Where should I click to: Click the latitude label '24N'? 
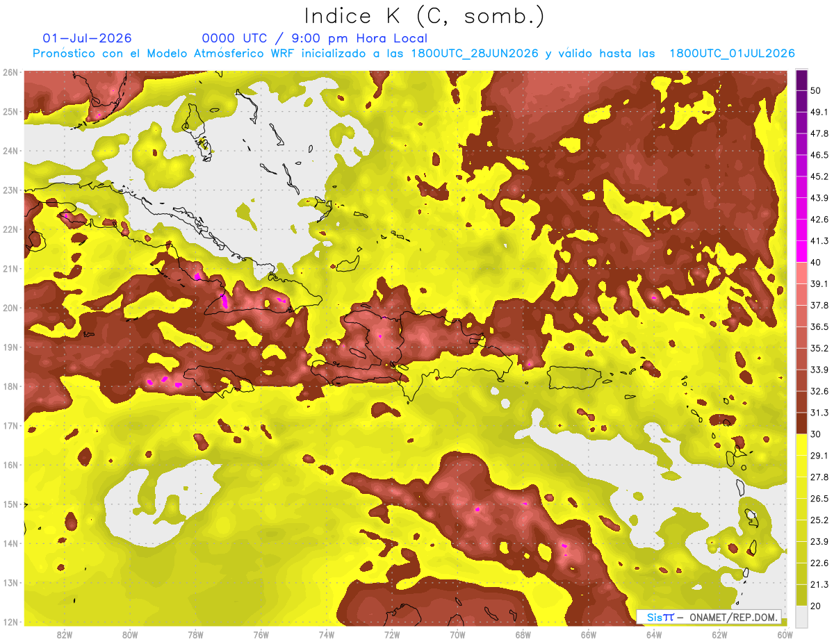[10, 151]
